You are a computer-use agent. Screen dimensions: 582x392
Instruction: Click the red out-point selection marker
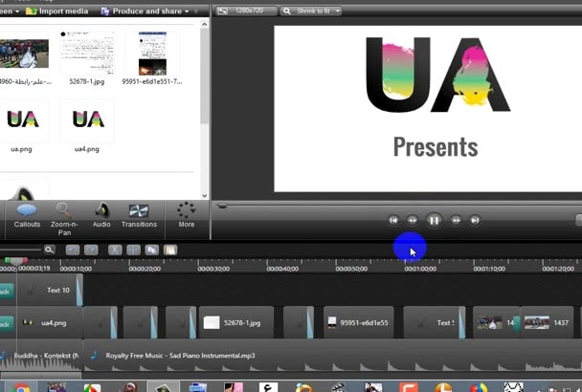click(25, 260)
